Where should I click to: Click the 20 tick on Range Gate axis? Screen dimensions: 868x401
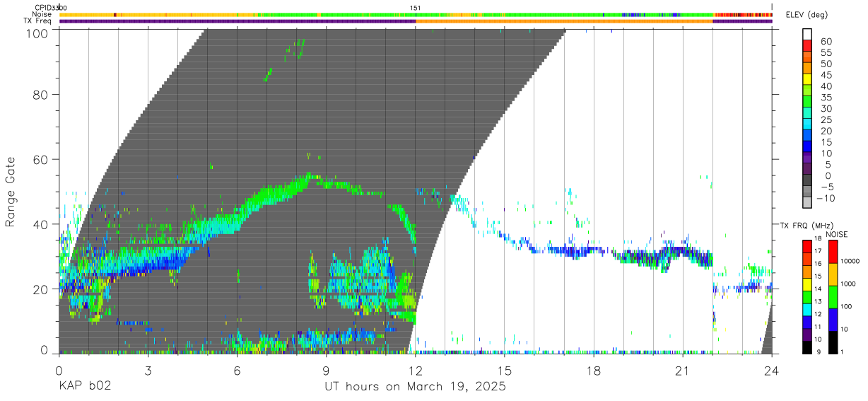tap(40, 289)
